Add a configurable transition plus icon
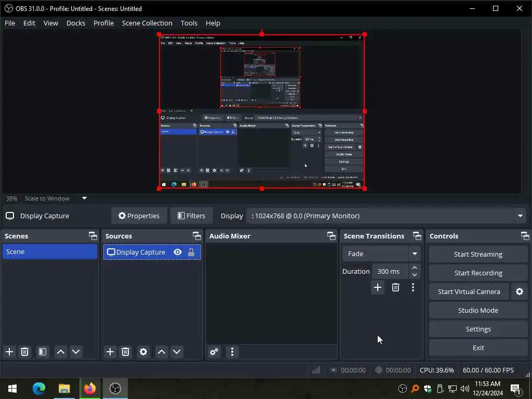The height and width of the screenshot is (399, 532). point(378,287)
